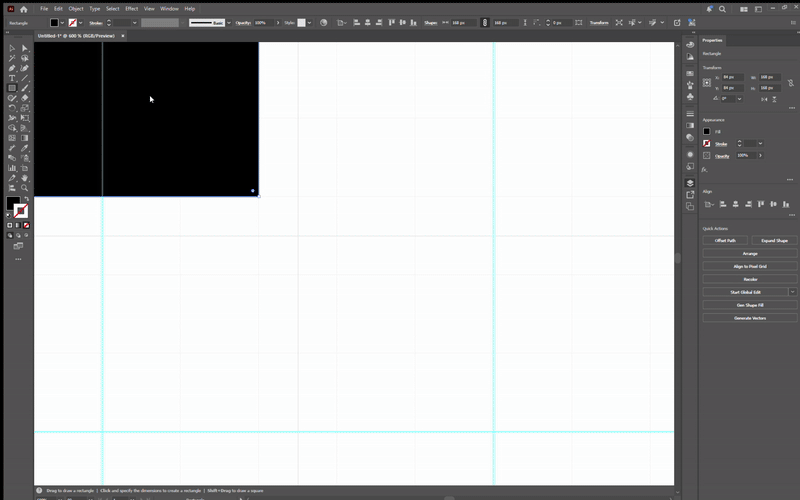The height and width of the screenshot is (500, 800).
Task: Set paint mode to None
Action: pos(27,225)
